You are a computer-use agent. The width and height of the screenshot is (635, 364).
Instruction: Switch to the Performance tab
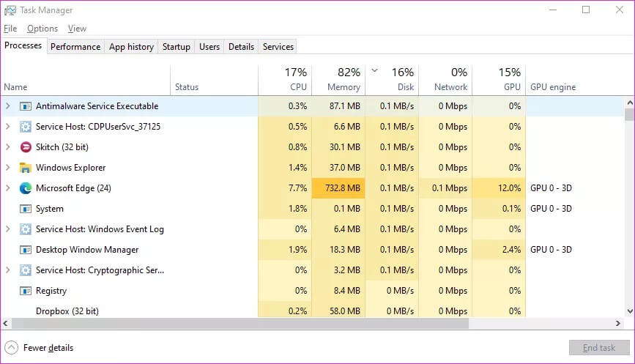click(75, 47)
